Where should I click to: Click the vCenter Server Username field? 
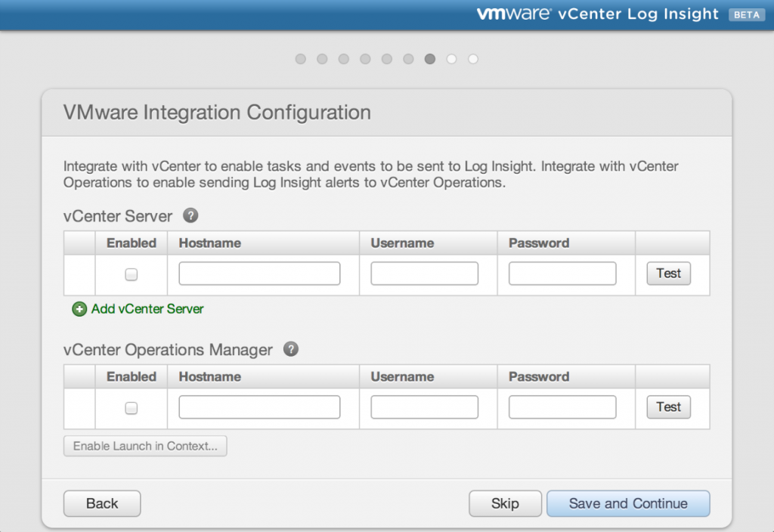click(425, 274)
